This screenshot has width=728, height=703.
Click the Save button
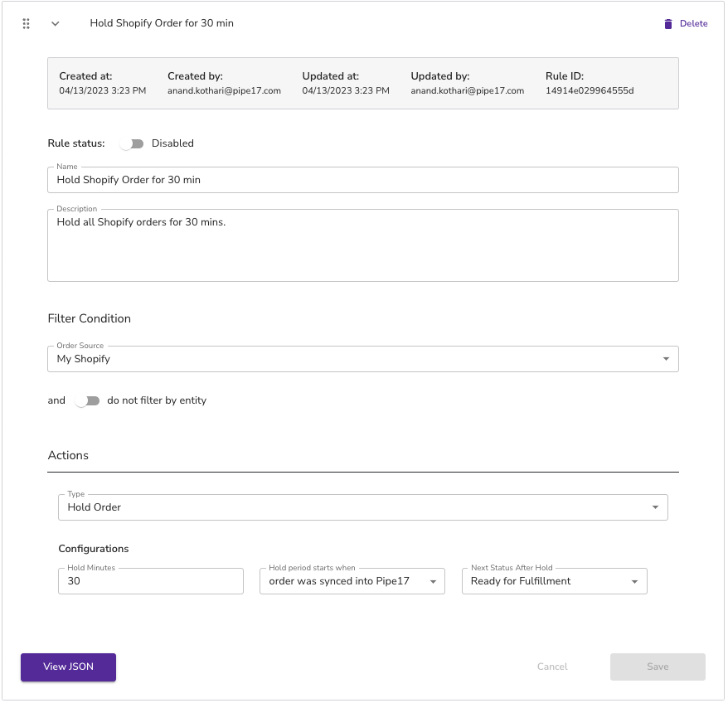[658, 667]
